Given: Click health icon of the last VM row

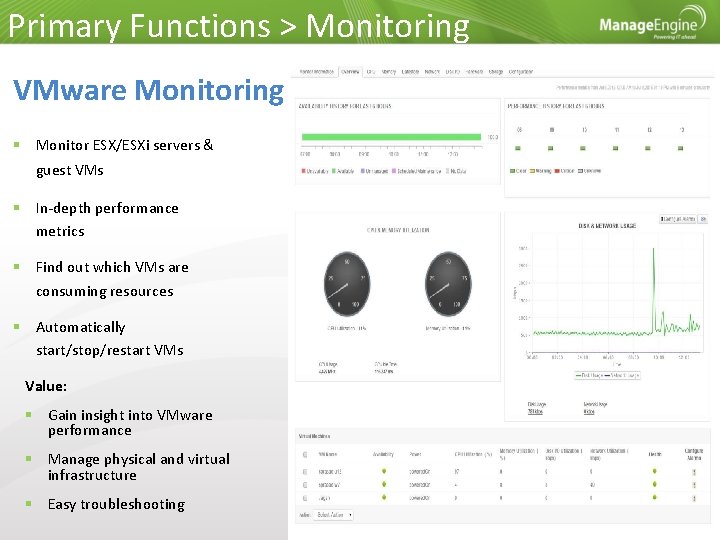Looking at the screenshot, I should coord(654,497).
